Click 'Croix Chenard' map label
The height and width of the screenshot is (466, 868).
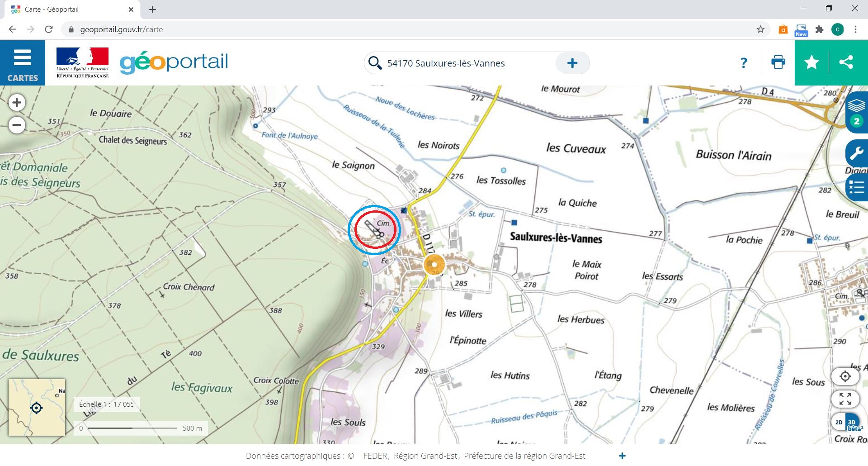point(189,287)
